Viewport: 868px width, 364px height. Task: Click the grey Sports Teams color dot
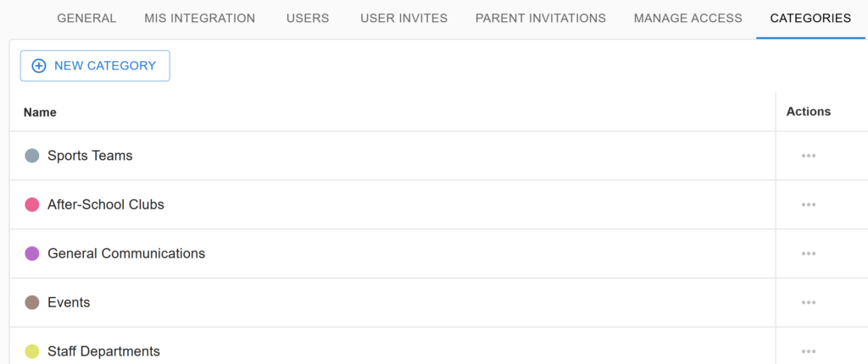coord(32,156)
